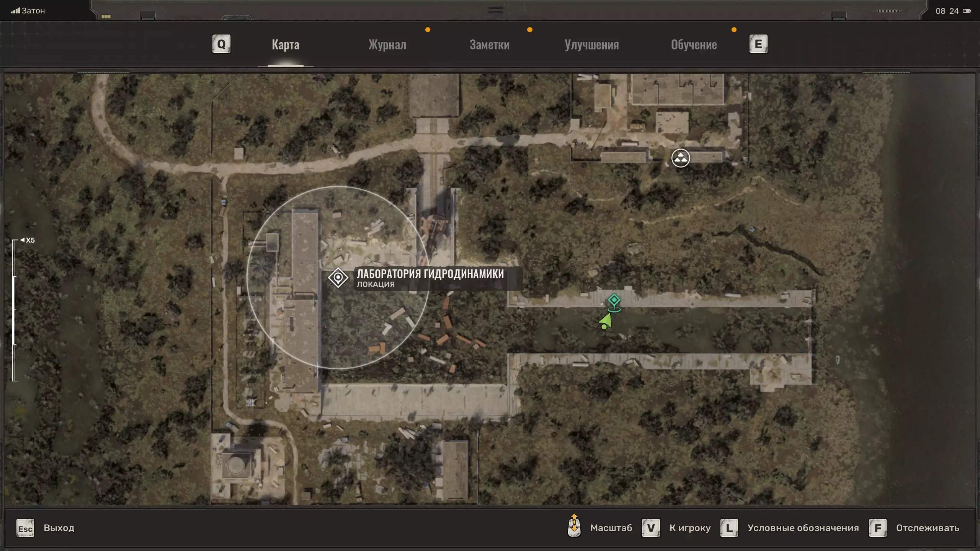Click the radiation trefoil marker on map

tap(681, 158)
